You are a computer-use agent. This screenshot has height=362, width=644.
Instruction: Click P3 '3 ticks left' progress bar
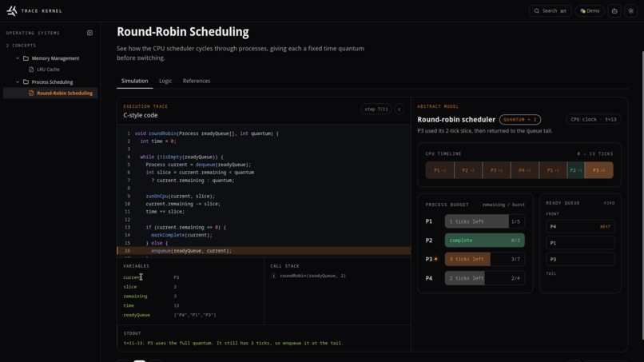[485, 259]
